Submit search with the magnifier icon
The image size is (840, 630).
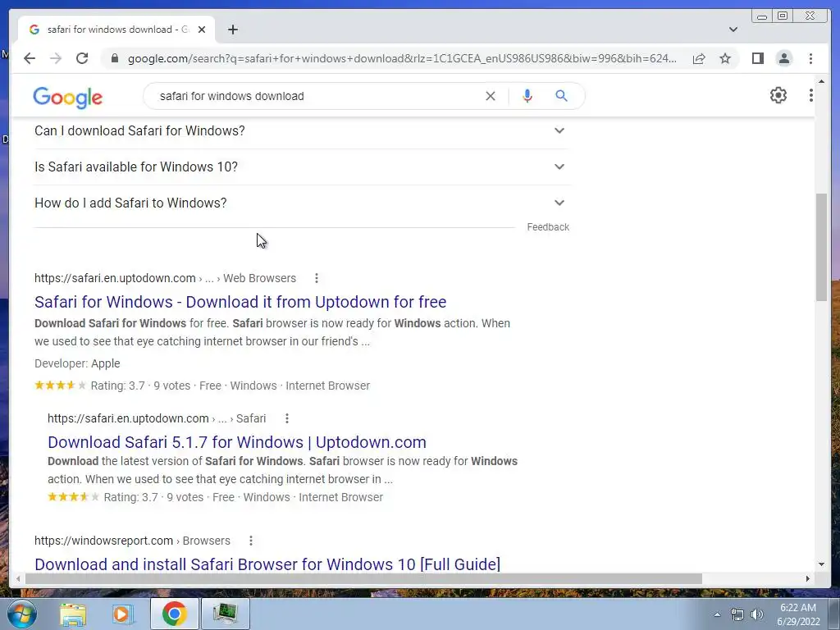click(561, 96)
